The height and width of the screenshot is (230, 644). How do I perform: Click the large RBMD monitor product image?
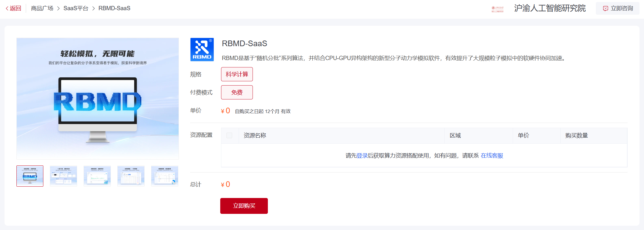pos(98,99)
